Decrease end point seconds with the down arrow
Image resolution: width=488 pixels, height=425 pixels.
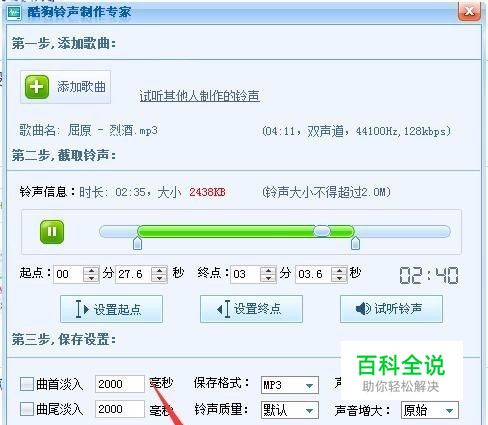[x=339, y=278]
